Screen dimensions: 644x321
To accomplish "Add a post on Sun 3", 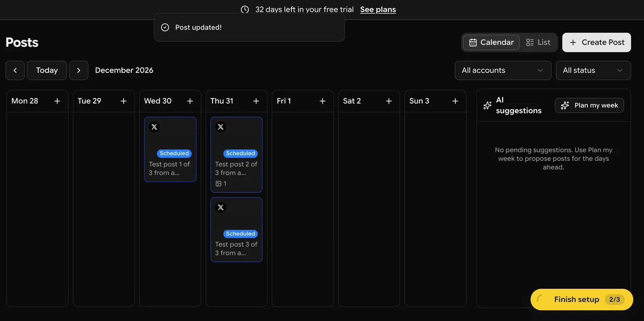I will point(455,101).
